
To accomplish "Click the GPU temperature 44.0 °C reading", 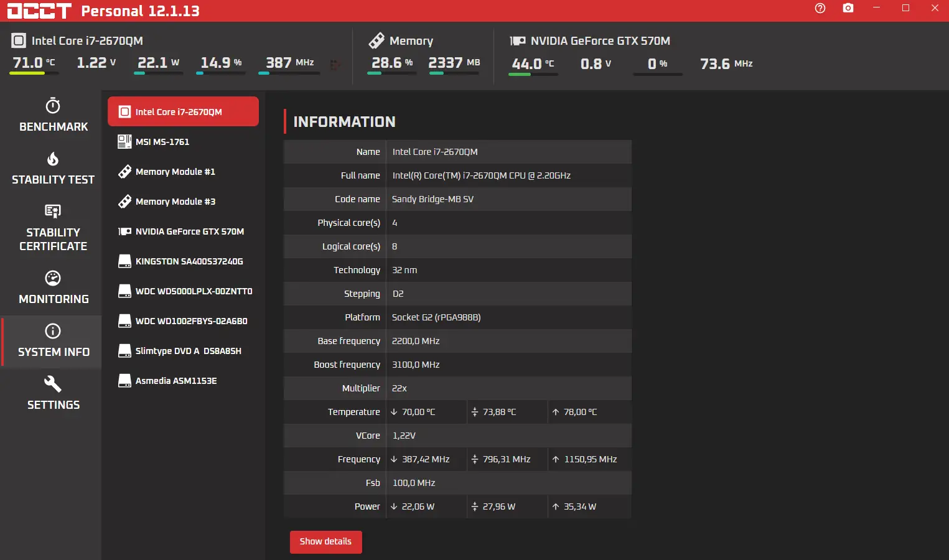I will (533, 64).
